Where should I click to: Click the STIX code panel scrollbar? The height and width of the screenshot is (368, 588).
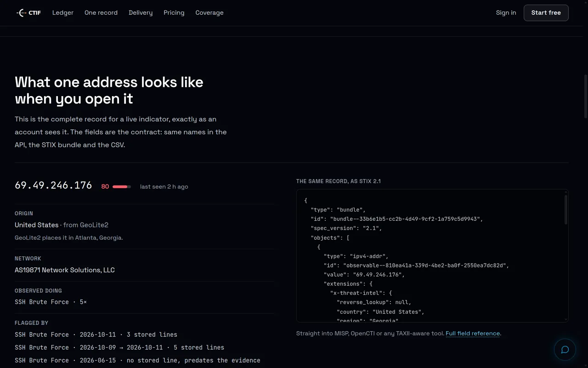(566, 210)
